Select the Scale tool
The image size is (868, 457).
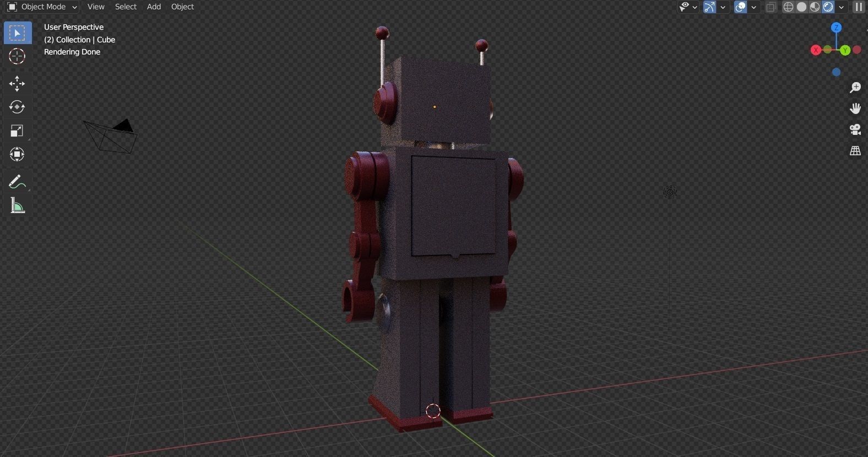[x=17, y=130]
